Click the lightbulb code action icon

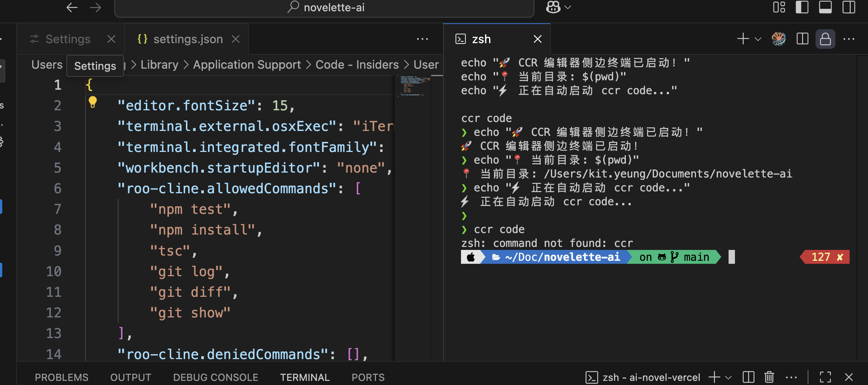[93, 102]
